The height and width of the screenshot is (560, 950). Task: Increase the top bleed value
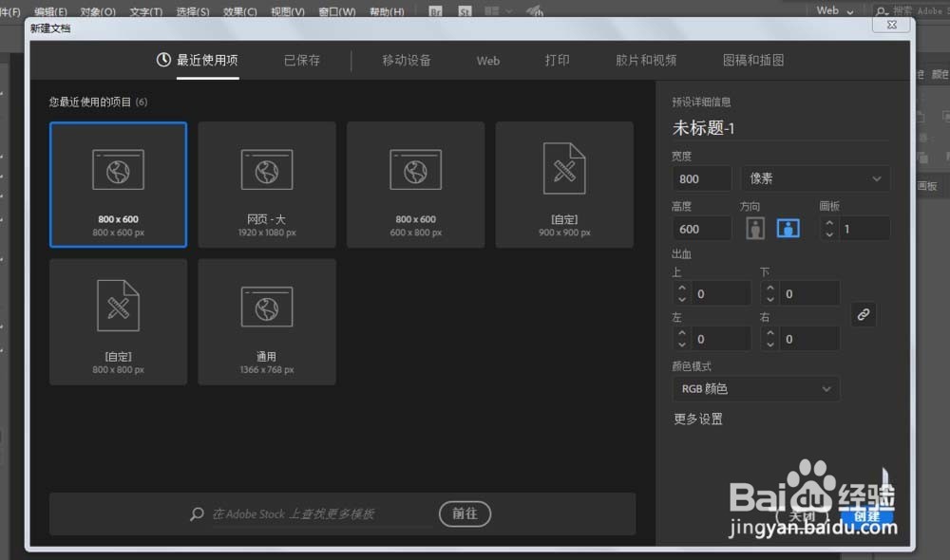(682, 289)
